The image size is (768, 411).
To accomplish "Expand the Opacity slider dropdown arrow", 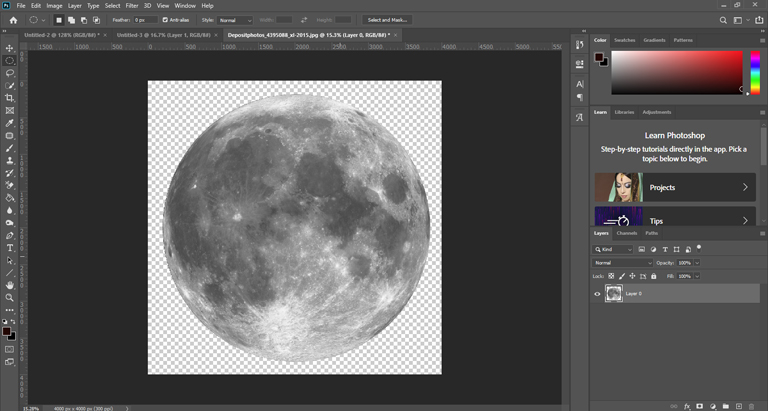I will (697, 262).
